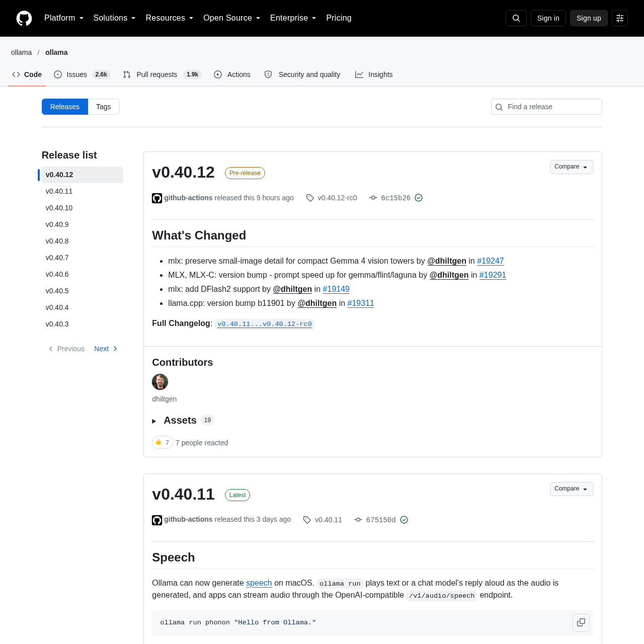Expand the Resources menu
The width and height of the screenshot is (644, 644).
pyautogui.click(x=170, y=18)
